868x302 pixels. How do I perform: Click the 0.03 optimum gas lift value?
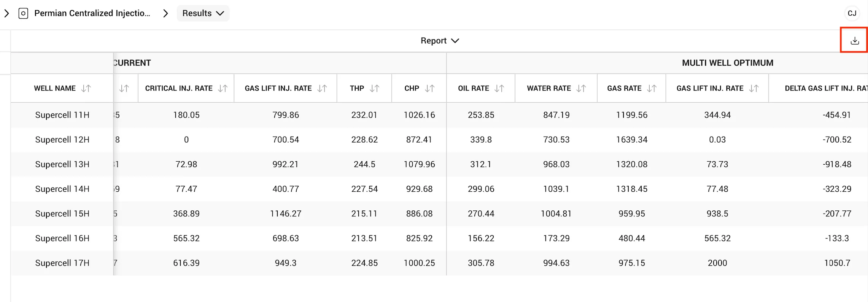point(717,140)
